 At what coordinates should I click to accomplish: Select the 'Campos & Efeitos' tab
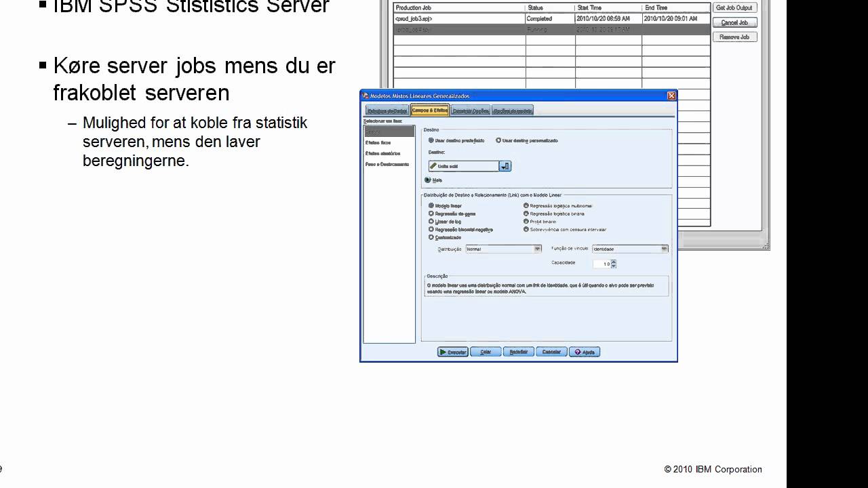click(430, 110)
